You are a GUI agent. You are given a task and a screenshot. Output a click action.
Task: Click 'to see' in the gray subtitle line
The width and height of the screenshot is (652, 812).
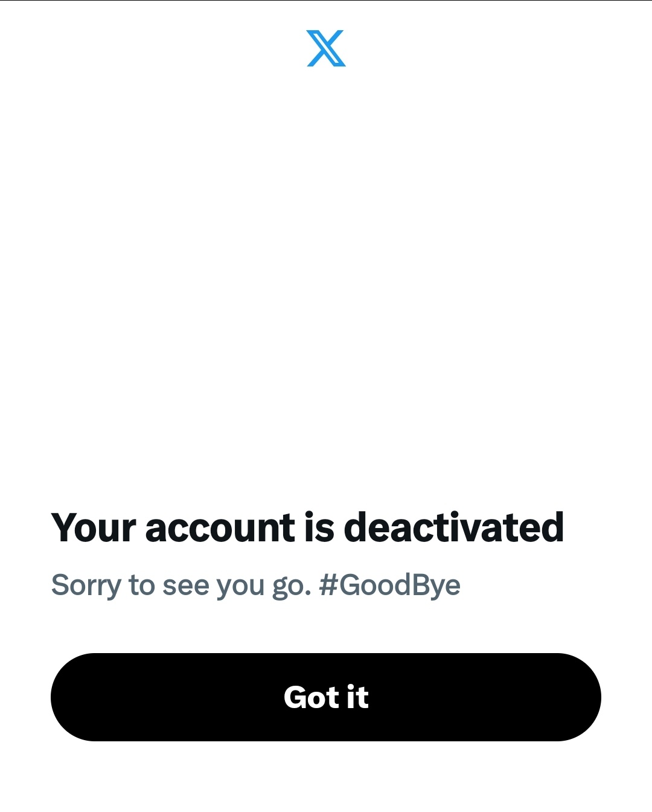(x=169, y=585)
